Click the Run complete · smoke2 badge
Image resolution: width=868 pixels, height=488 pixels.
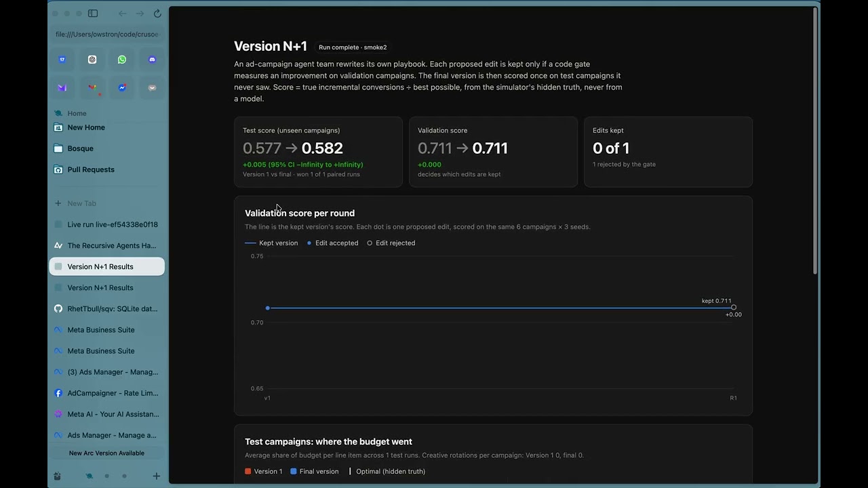pos(353,47)
